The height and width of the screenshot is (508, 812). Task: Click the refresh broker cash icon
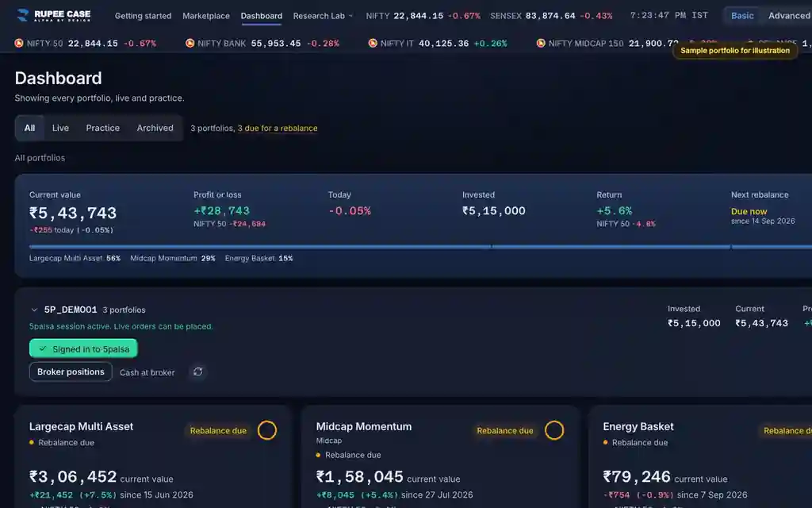pos(197,371)
